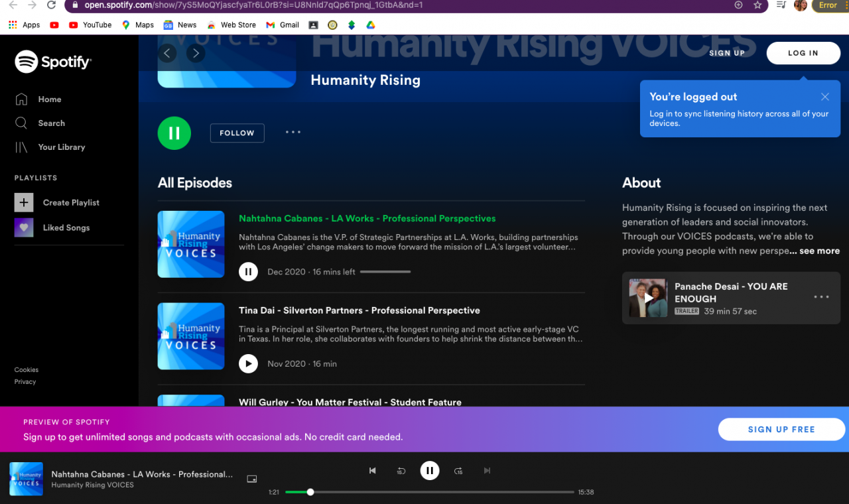Go forward with Spotify's right chevron button

click(x=195, y=53)
